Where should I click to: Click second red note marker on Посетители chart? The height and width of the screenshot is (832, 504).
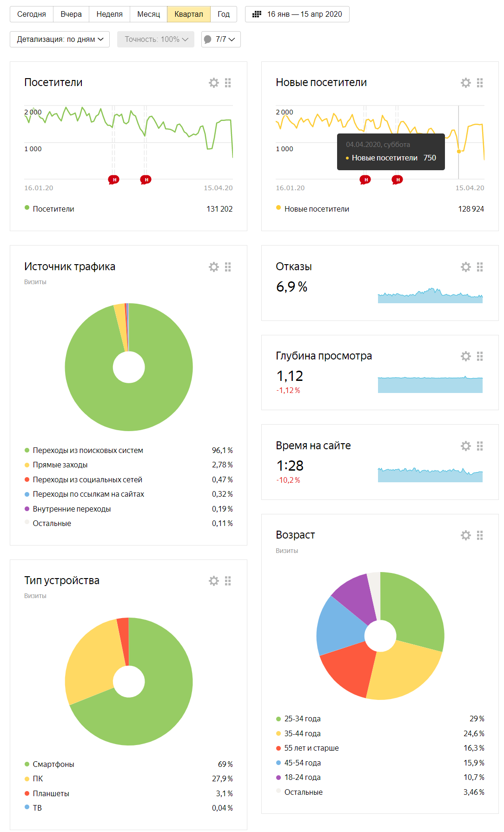tap(146, 180)
